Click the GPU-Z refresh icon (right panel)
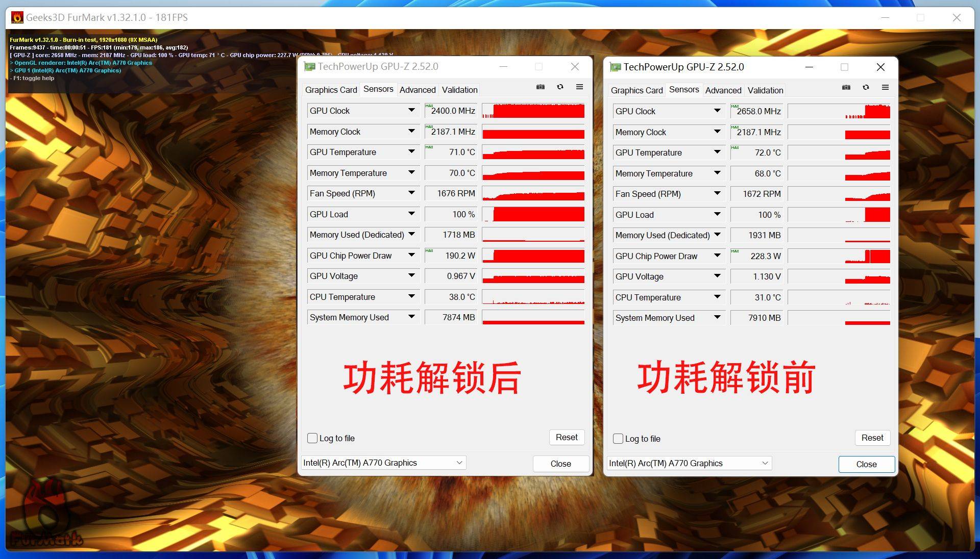This screenshot has height=559, width=980. point(866,88)
